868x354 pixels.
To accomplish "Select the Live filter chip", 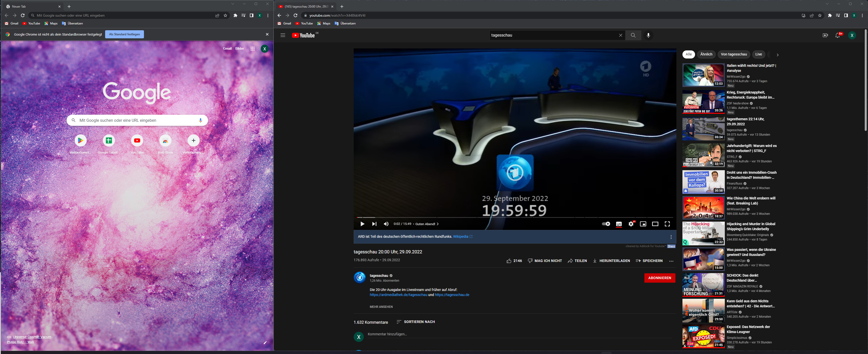I will click(759, 54).
